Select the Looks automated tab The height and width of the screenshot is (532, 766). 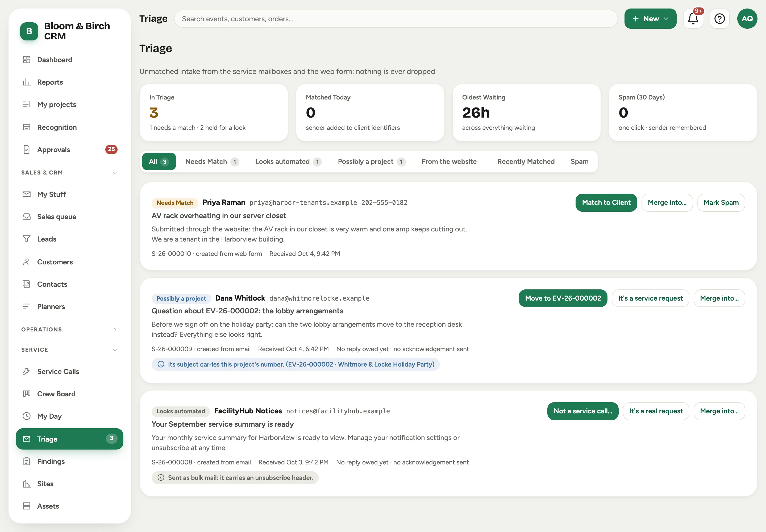pyautogui.click(x=288, y=162)
